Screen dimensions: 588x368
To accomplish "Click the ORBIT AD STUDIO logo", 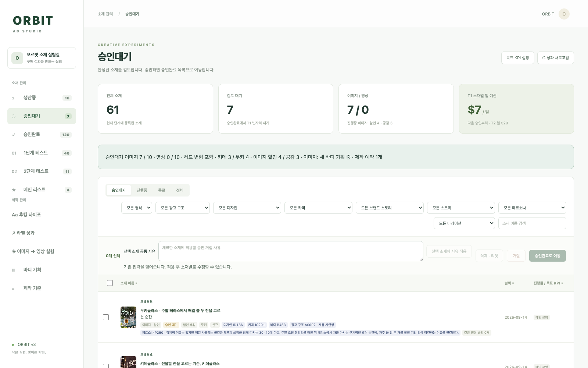I will pos(33,24).
